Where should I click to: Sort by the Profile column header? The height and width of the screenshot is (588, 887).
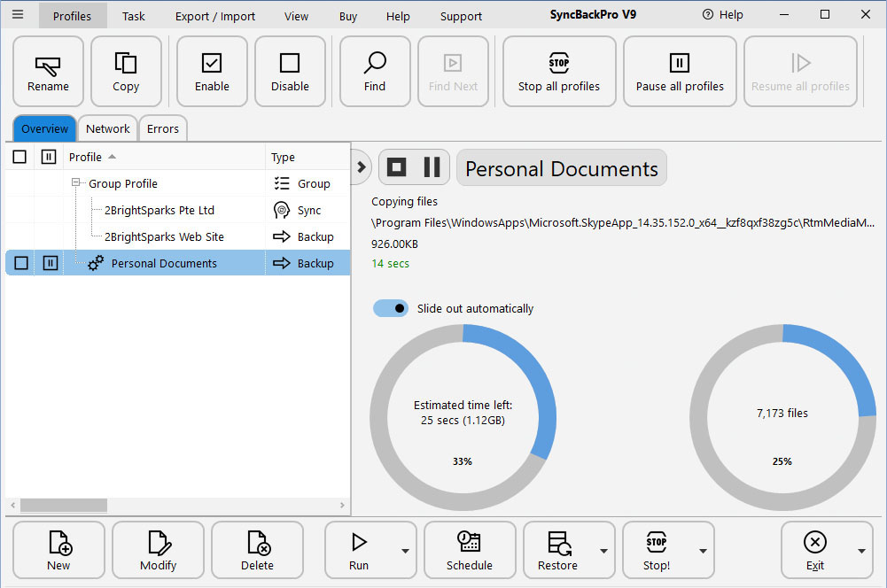(164, 157)
